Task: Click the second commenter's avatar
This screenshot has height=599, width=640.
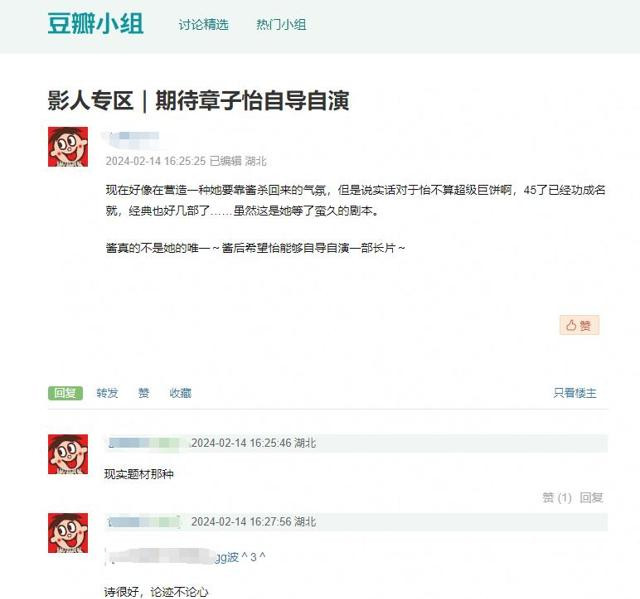Action: 68,533
